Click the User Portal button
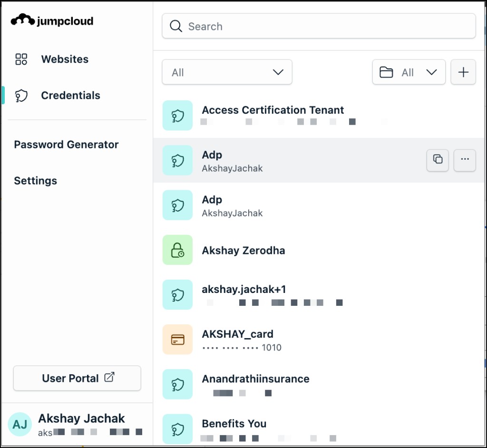 (x=77, y=378)
